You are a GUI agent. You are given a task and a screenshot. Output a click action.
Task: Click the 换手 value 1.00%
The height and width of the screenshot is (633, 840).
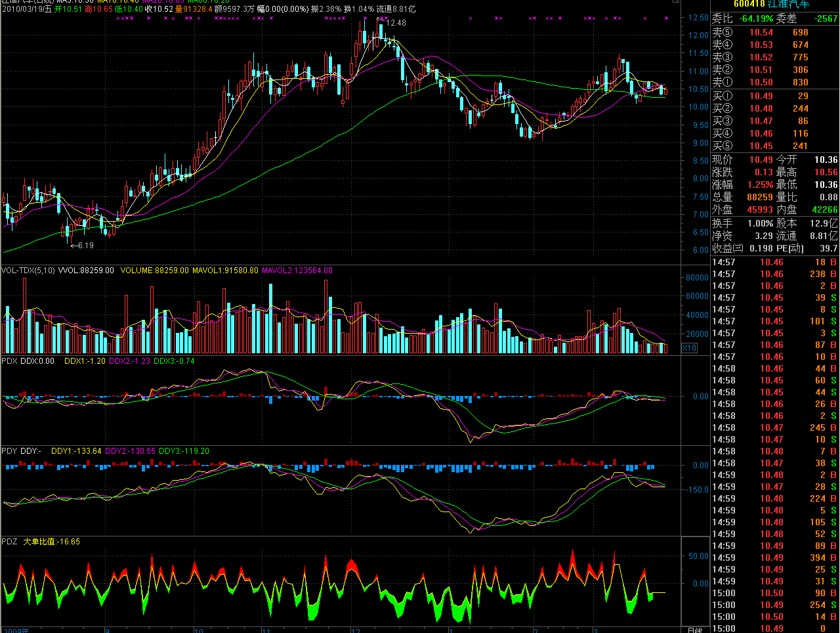point(760,223)
